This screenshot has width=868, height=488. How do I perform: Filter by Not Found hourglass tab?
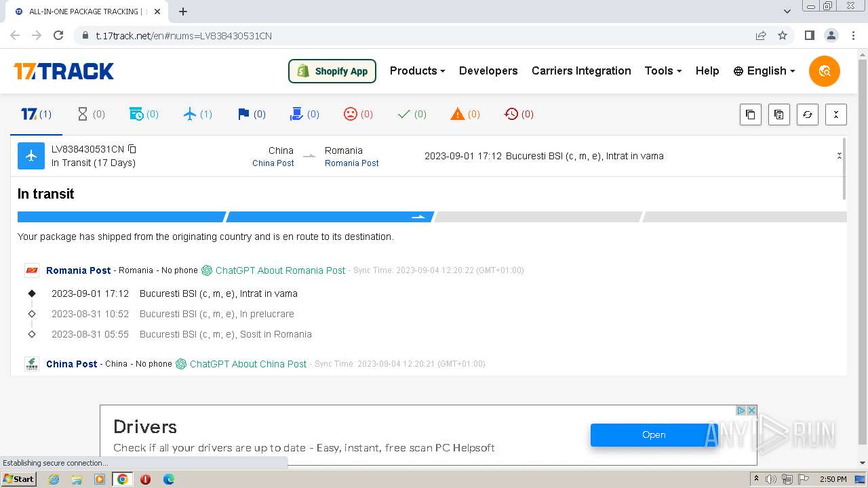coord(91,114)
